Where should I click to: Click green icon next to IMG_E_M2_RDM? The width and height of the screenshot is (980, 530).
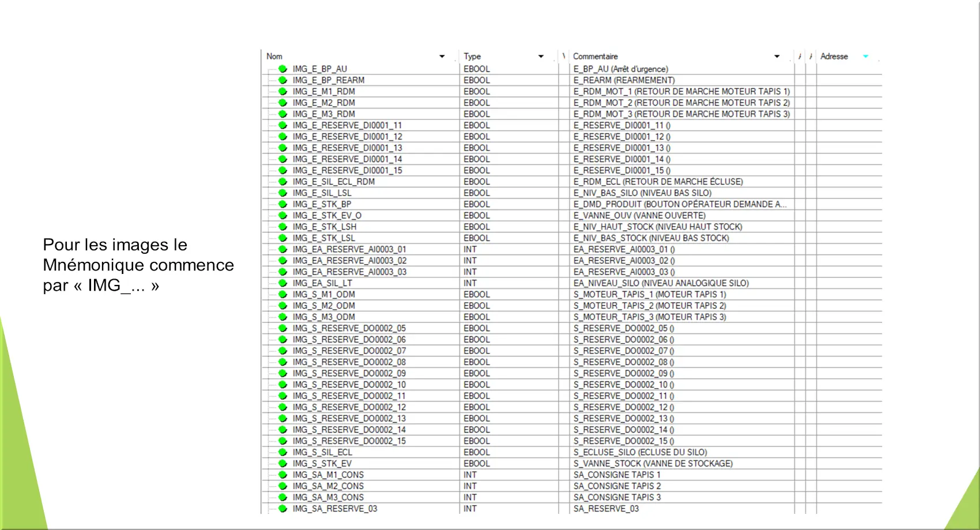[x=282, y=103]
